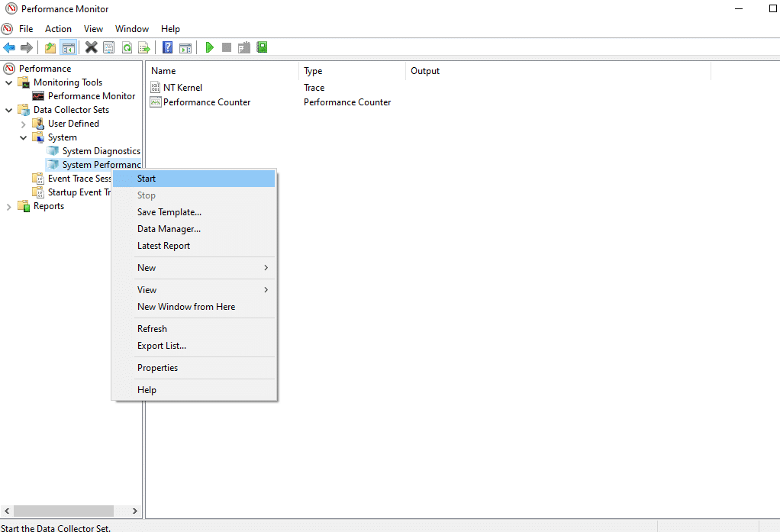Screen dimensions: 780x532
Task: Click the tree pane scroll left arrow
Action: click(x=7, y=511)
